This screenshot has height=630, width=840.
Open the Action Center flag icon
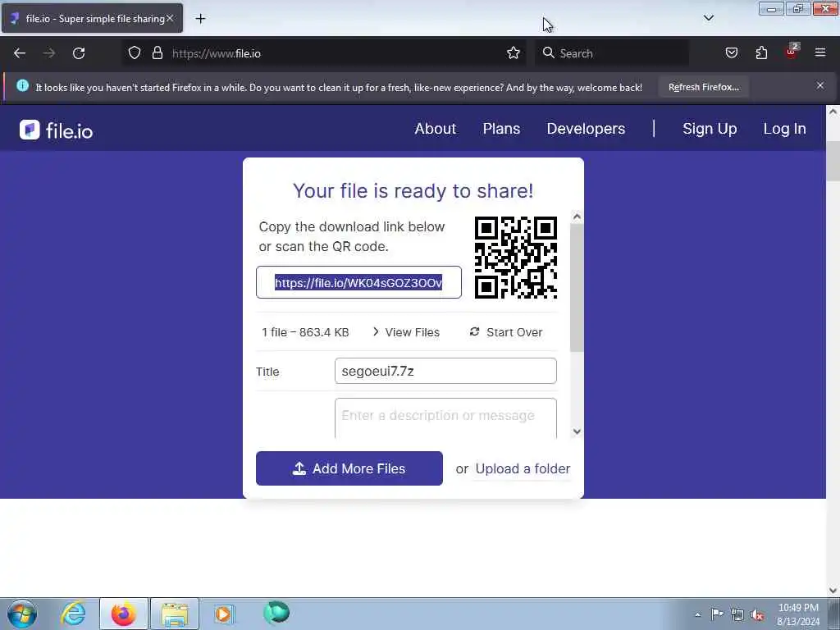717,614
